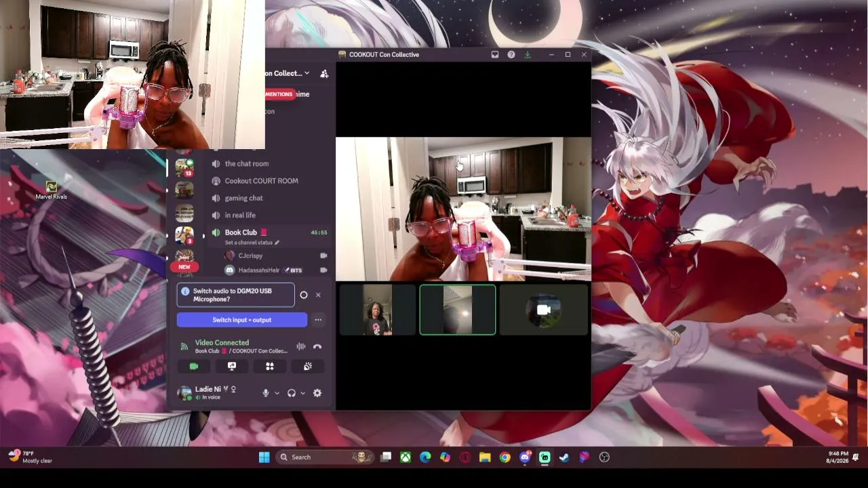Open Ladie Ni user profile panel

coord(207,392)
